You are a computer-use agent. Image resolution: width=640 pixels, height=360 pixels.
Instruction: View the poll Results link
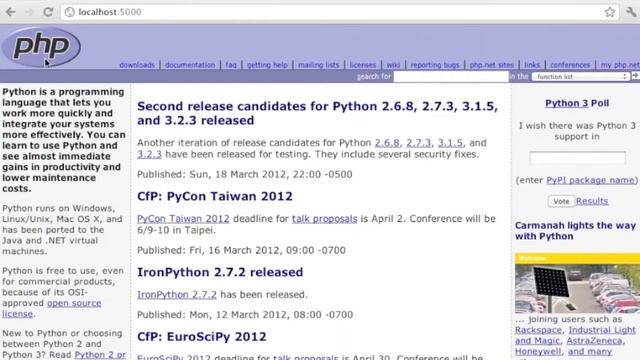[x=592, y=201]
